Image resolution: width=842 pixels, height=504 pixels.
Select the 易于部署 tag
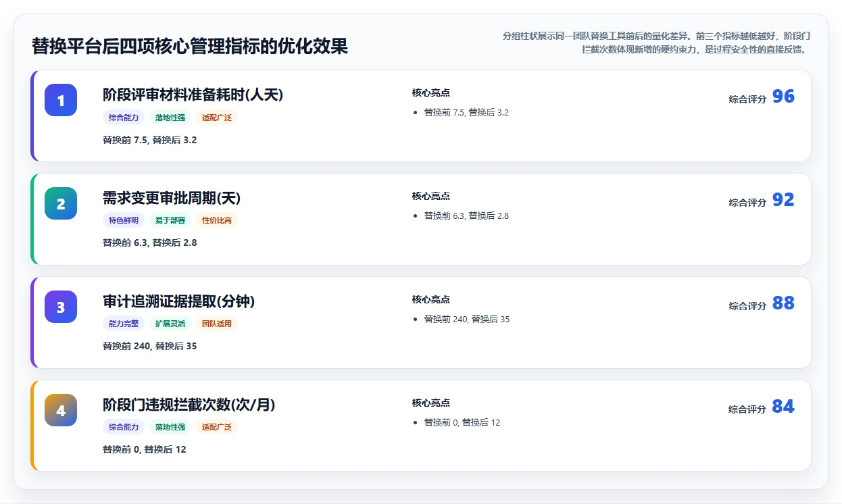pyautogui.click(x=170, y=220)
